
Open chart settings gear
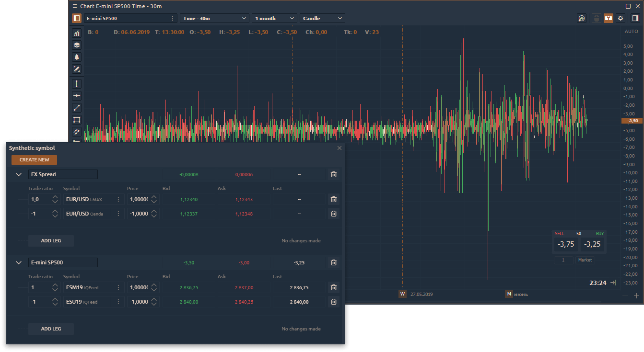pyautogui.click(x=621, y=18)
